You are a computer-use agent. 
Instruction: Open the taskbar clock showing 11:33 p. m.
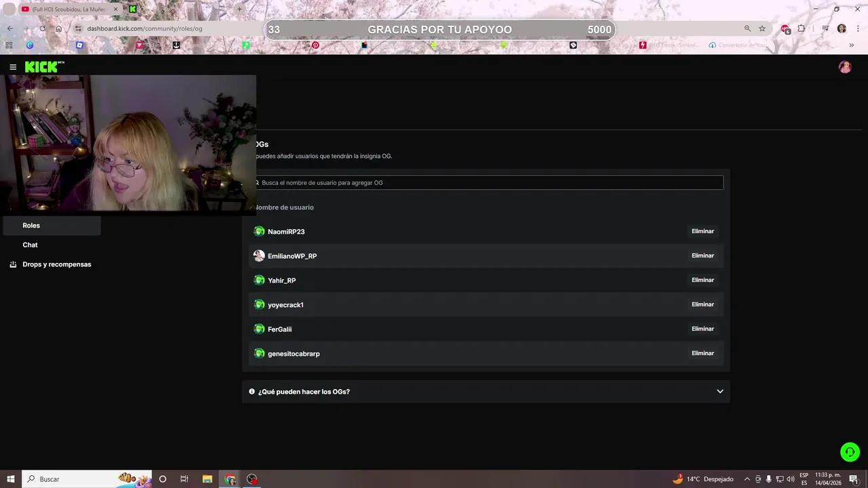click(828, 479)
